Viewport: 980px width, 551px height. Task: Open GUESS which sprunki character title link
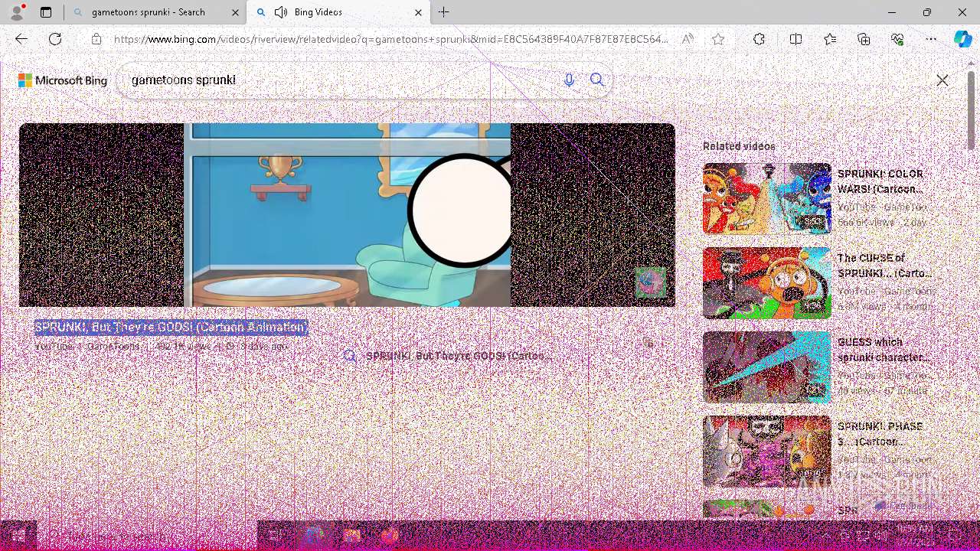[884, 350]
